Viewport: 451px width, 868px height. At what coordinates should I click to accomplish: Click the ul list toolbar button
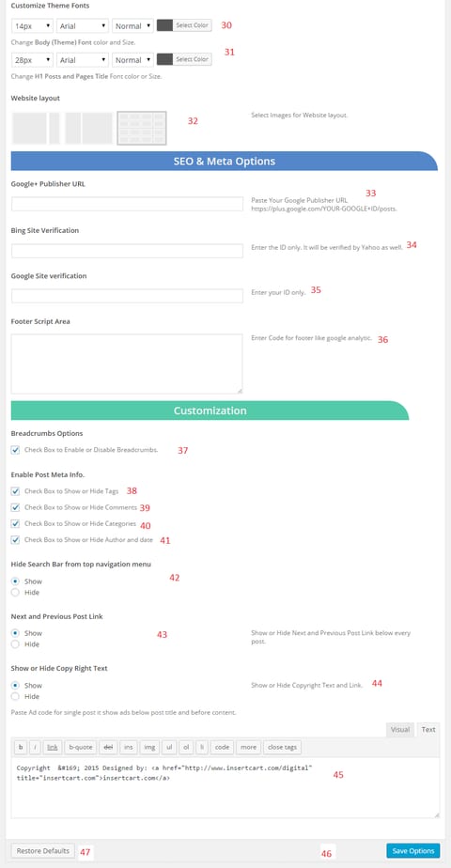(169, 747)
